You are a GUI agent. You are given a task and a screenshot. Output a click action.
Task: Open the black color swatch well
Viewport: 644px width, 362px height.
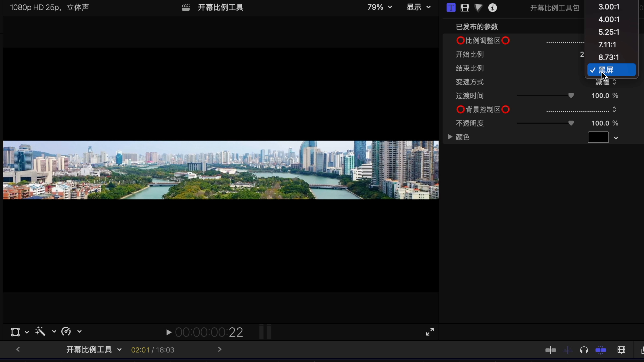pyautogui.click(x=598, y=137)
